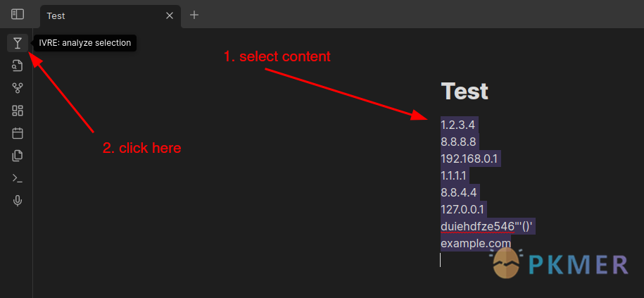Open a new tab with plus button
Screen dimensions: 644x298
pyautogui.click(x=194, y=15)
